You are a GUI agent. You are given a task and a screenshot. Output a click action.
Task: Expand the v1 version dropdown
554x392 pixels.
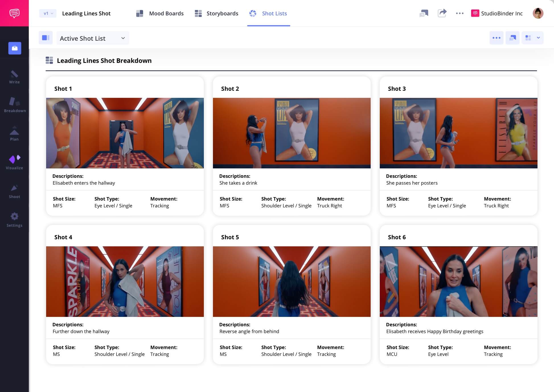click(48, 13)
